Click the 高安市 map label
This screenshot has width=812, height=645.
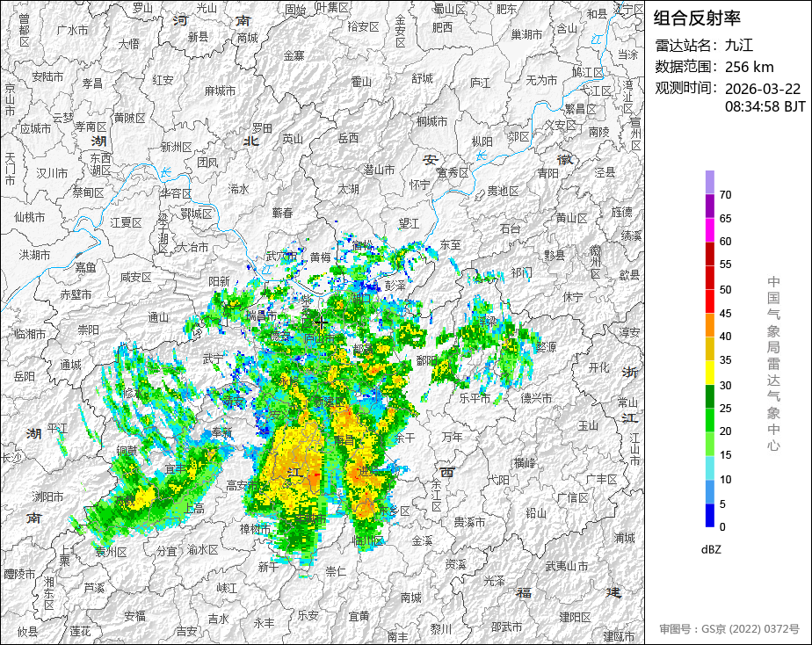tap(242, 486)
